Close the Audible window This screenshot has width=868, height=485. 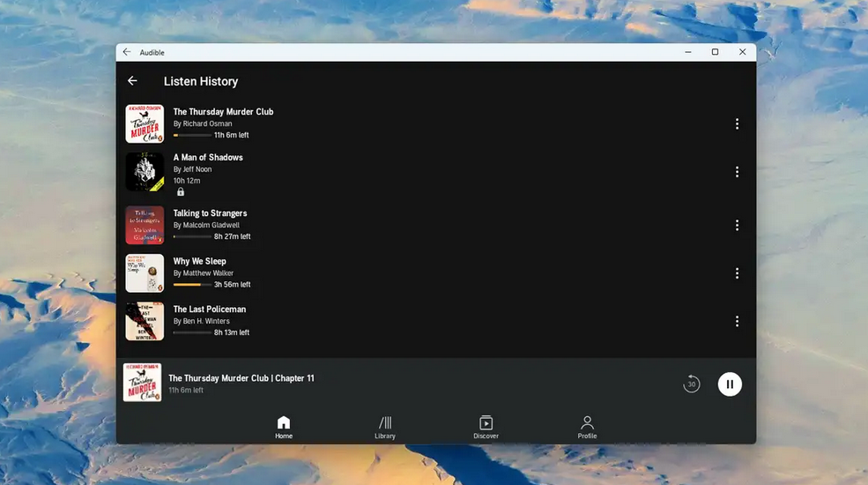(742, 52)
